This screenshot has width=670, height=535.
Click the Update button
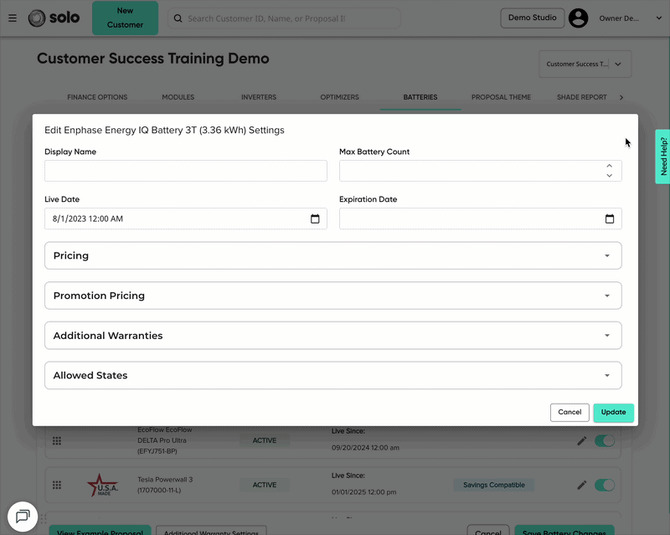click(613, 412)
